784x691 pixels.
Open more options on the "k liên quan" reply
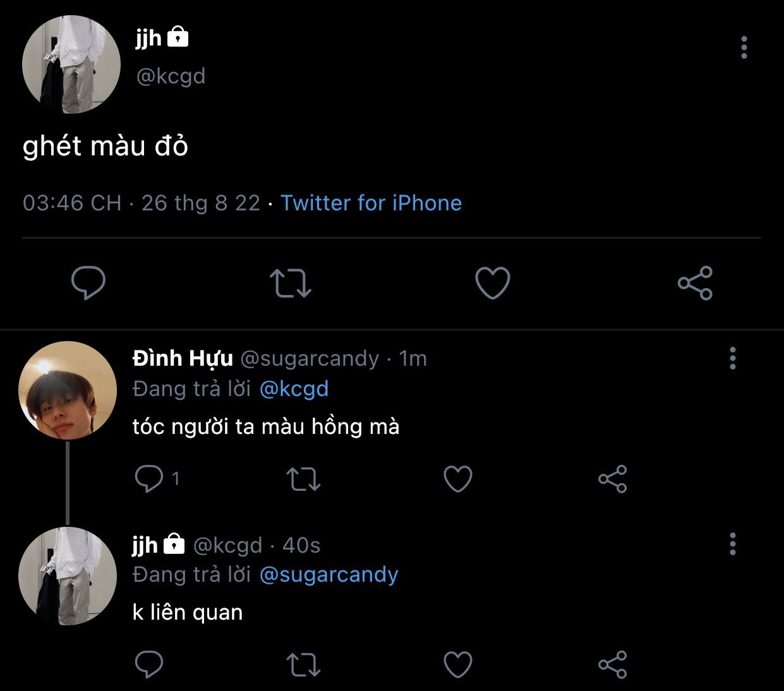tap(733, 544)
